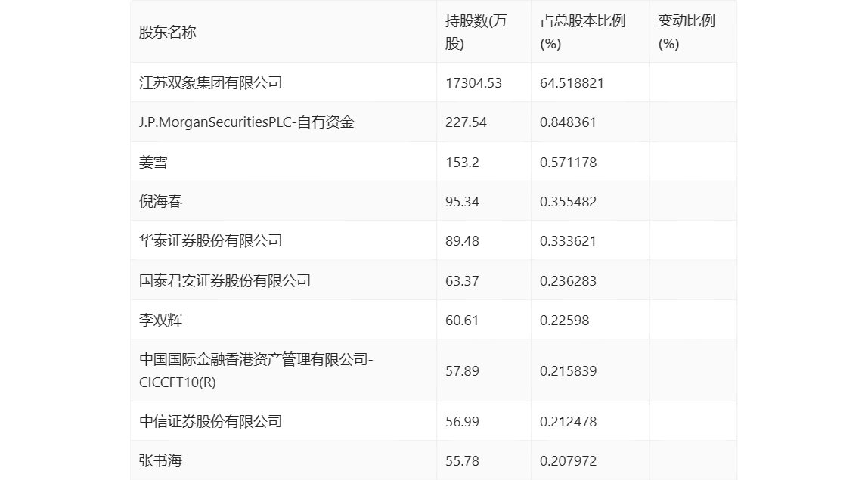
Task: Select the percentage 64.518821
Action: (572, 83)
